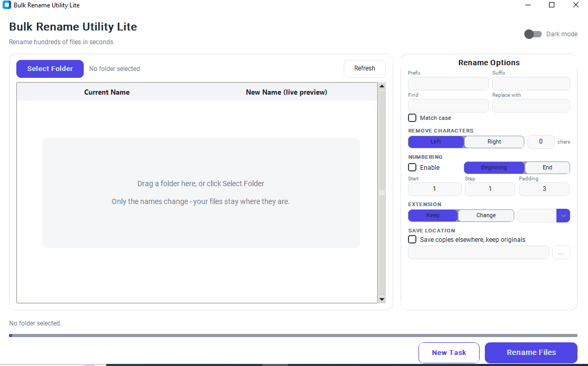Image resolution: width=588 pixels, height=366 pixels.
Task: Click the 'Rename Options' heading
Action: point(489,63)
